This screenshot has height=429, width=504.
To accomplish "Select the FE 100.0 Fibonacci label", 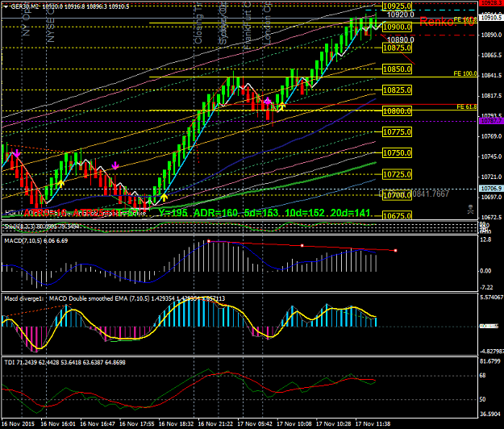I will coord(465,73).
